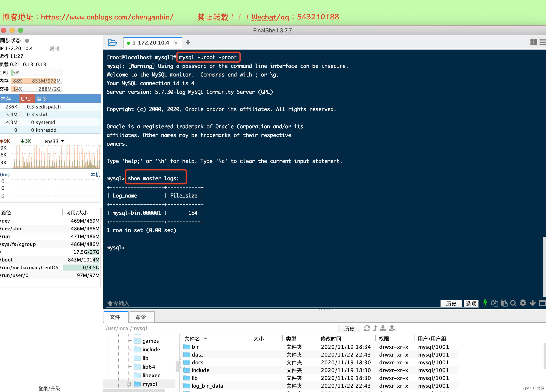546x392 pixels.
Task: Click the /usr/local/mysql path field
Action: (221, 328)
